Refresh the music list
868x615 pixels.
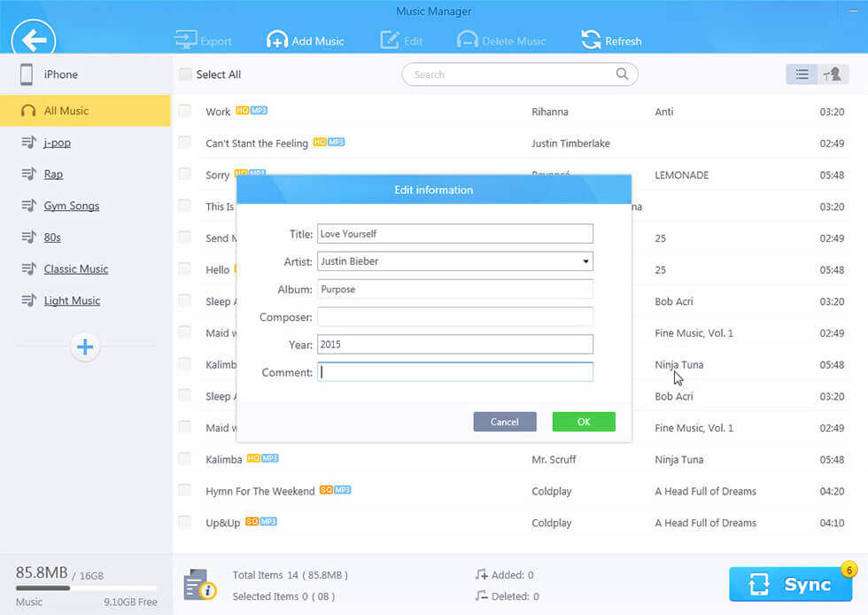[x=611, y=41]
